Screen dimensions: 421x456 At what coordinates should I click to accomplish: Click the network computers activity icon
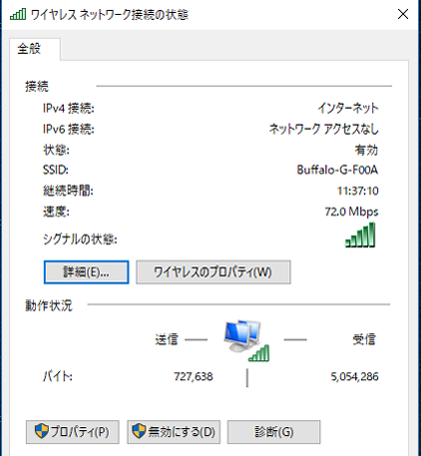(247, 341)
